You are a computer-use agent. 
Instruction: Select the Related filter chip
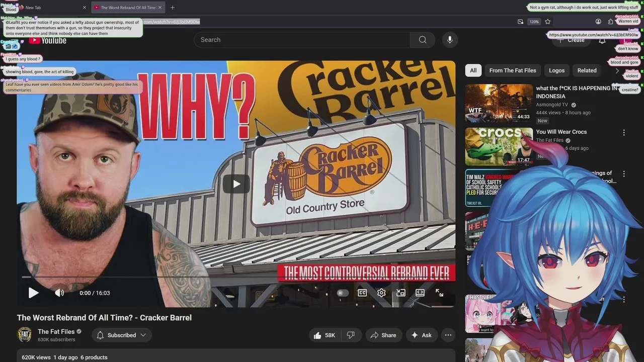pos(587,70)
